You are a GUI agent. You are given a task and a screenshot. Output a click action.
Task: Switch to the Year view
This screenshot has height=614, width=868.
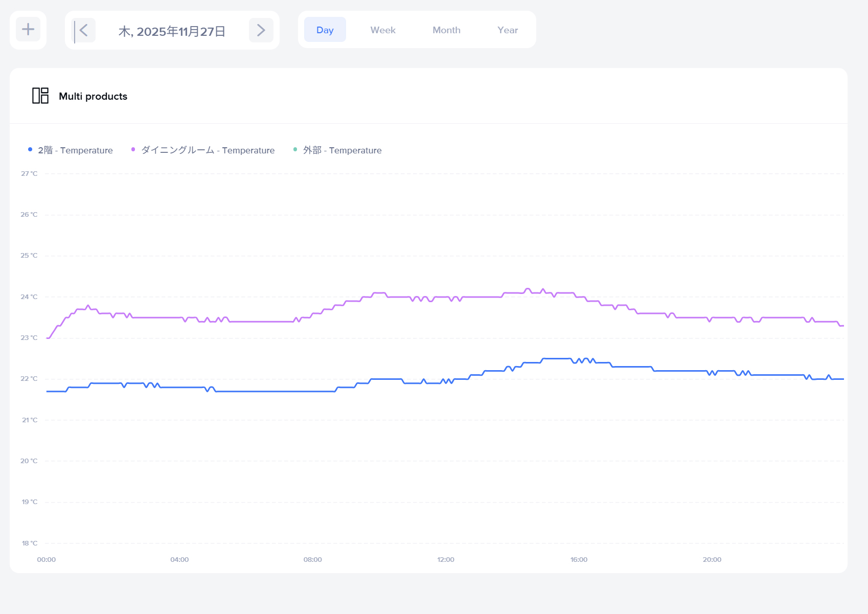tap(507, 30)
